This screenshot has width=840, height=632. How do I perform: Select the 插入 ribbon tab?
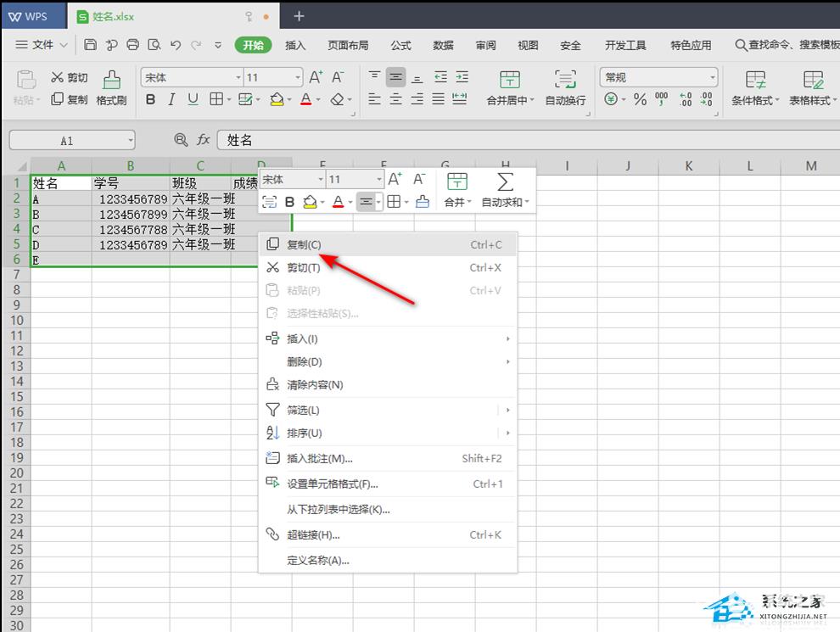[x=295, y=45]
